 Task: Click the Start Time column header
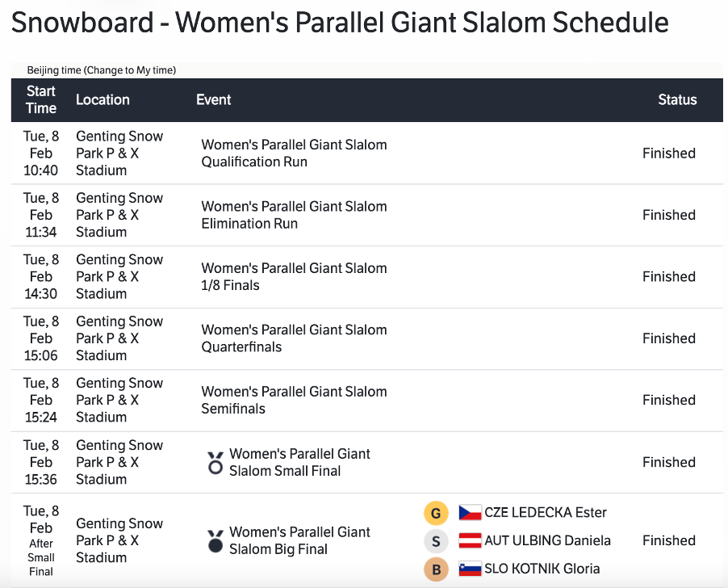tap(41, 100)
